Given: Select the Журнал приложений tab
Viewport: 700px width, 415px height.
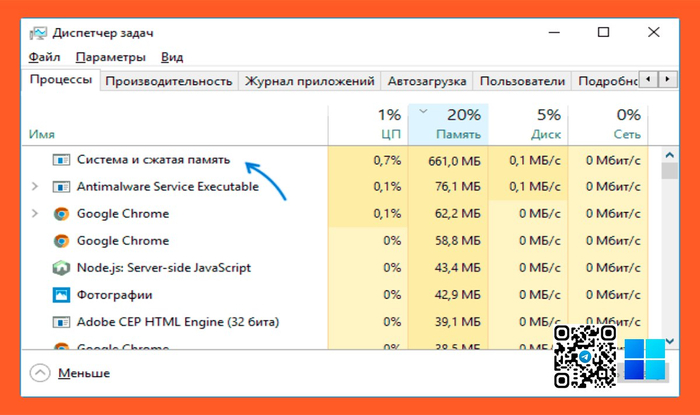Looking at the screenshot, I should [310, 81].
